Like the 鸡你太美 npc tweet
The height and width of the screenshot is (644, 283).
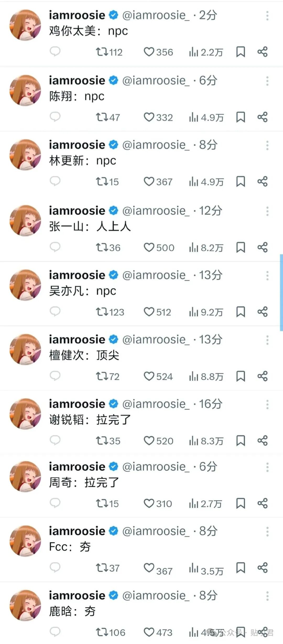158,52
